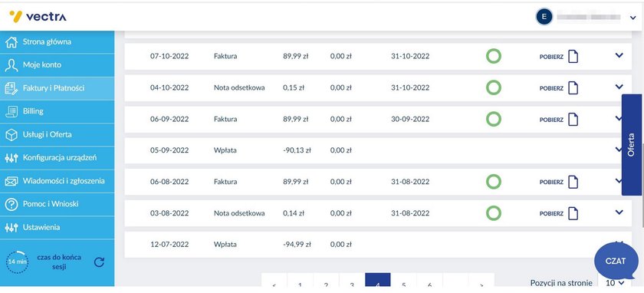
Task: Open Konfiguracja urządzeń sliders icon
Action: (11, 158)
